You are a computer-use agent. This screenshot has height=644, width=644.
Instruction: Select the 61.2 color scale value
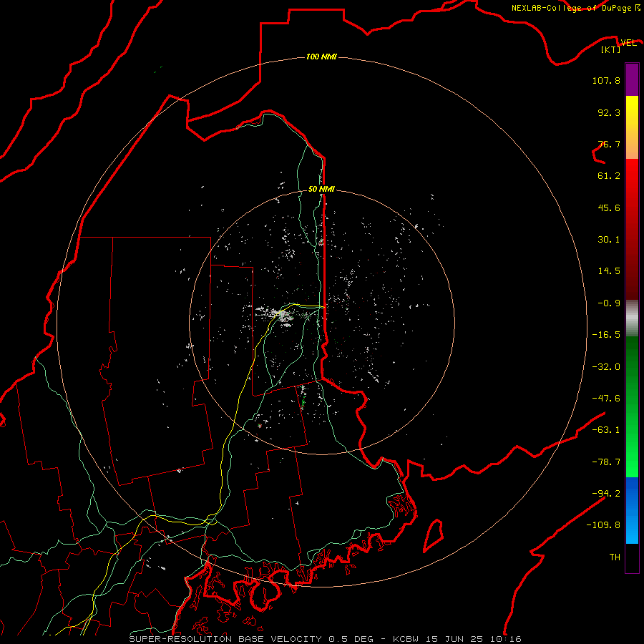(609, 176)
